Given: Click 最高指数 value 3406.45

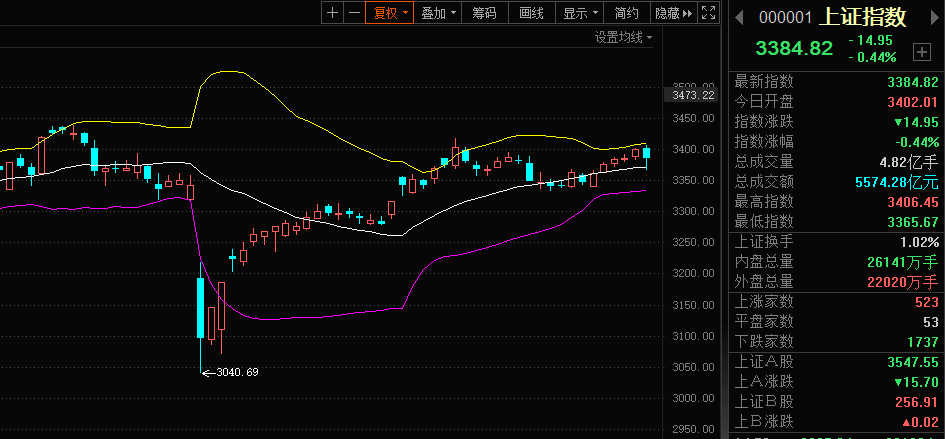Looking at the screenshot, I should (x=912, y=201).
